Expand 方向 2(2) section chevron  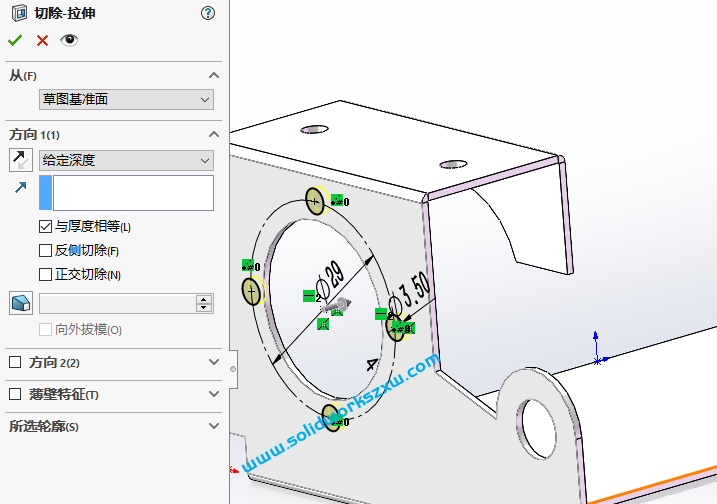[x=214, y=362]
